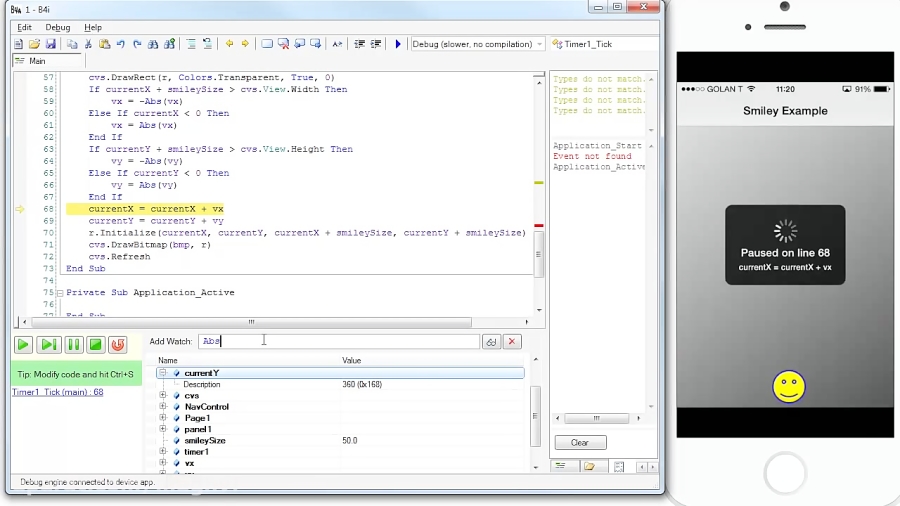
Task: Expand the timer1 variable node
Action: point(162,452)
